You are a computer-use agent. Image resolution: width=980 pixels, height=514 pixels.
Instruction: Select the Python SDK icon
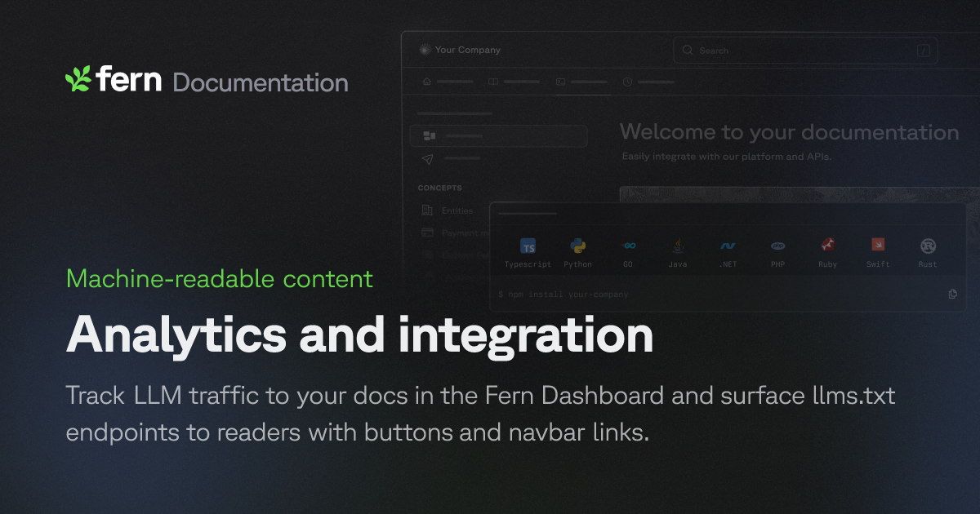point(578,246)
